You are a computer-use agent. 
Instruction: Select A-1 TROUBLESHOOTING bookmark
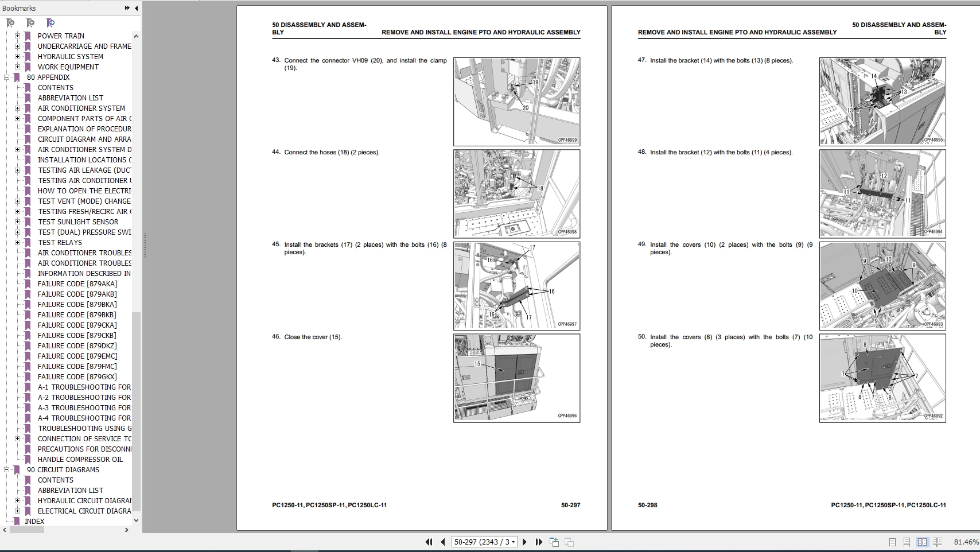(84, 387)
